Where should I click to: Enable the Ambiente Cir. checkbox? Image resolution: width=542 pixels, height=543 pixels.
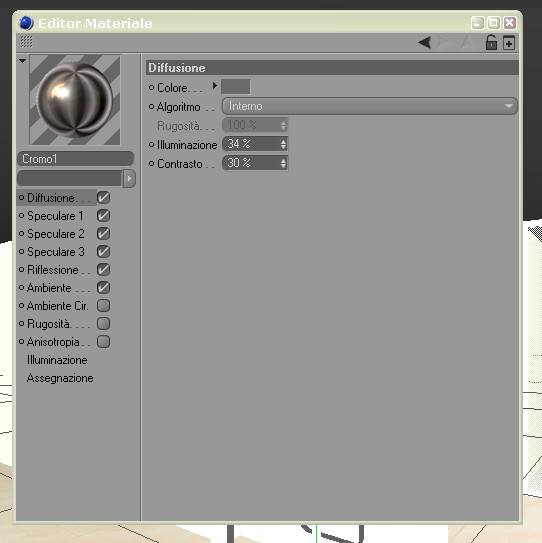(x=103, y=305)
